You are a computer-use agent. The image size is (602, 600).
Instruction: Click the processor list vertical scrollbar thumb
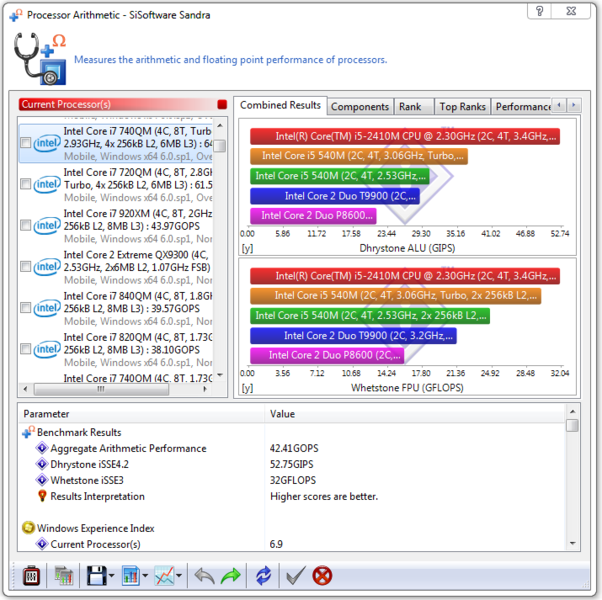pos(220,146)
